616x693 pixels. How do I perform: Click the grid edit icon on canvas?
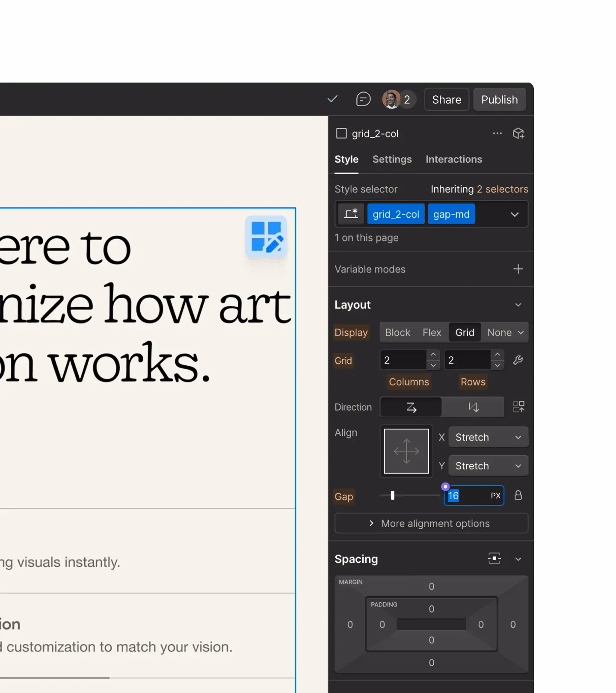click(266, 237)
